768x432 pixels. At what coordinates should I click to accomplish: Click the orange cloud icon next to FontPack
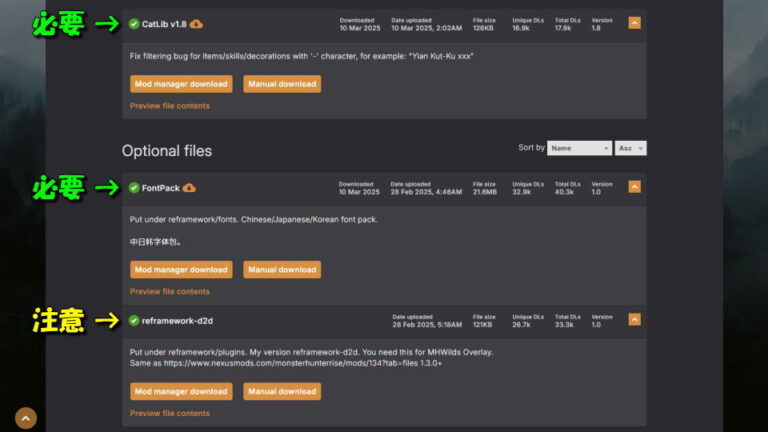[189, 187]
